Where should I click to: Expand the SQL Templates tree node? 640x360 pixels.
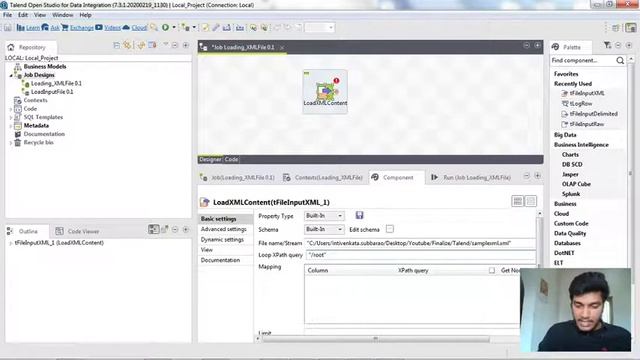(x=11, y=118)
